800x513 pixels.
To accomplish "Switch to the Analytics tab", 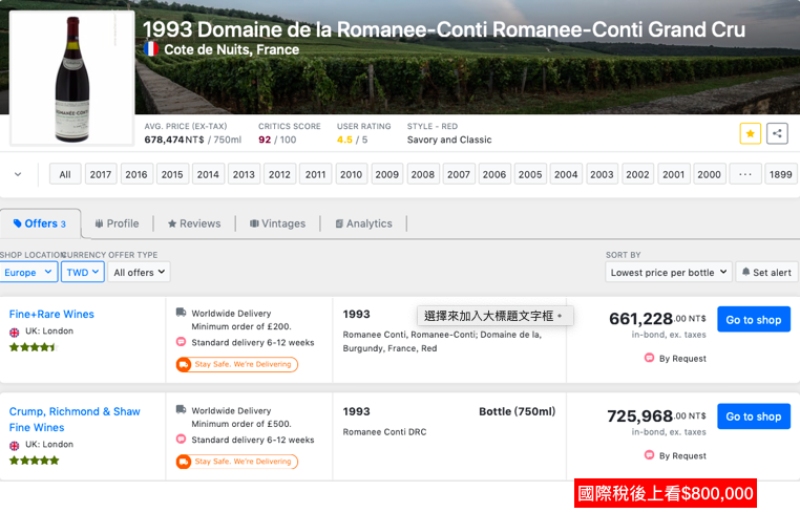I will point(364,224).
